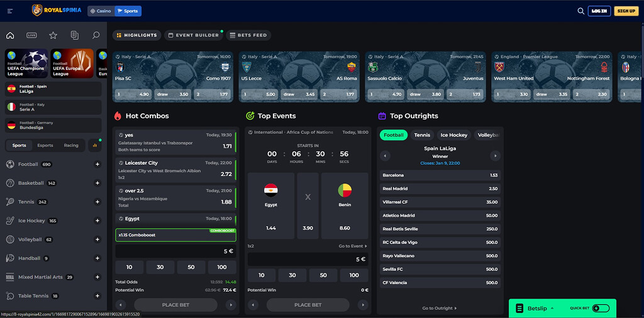644x318 pixels.
Task: Click Place Bet under Hot Combos
Action: [176, 305]
